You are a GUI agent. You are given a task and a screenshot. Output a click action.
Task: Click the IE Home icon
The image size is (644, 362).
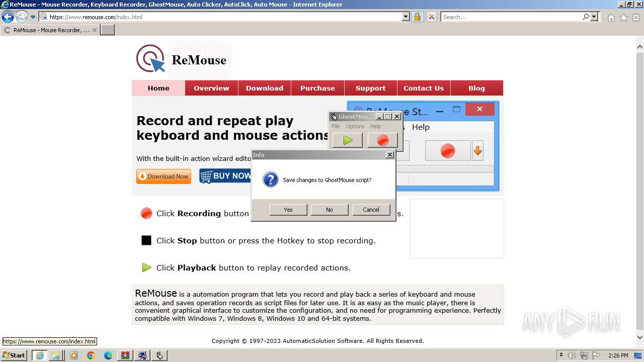click(611, 18)
